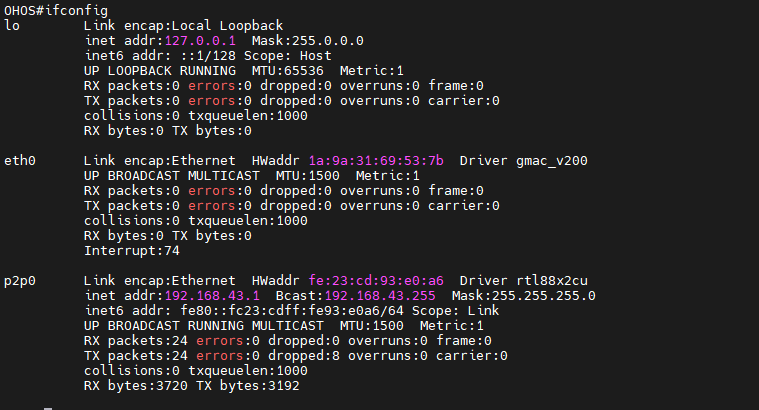Viewport: 759px width, 410px height.
Task: Click the Interrupt:74 line
Action: (132, 251)
